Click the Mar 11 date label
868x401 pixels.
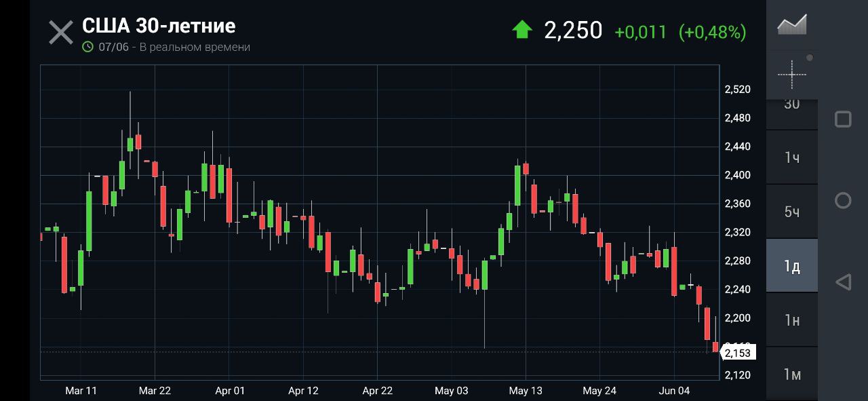point(81,390)
